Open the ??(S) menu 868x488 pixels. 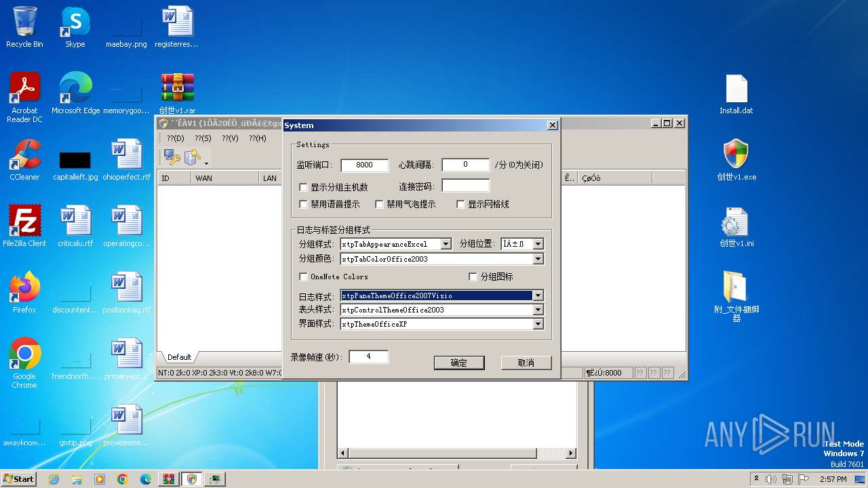pos(203,138)
